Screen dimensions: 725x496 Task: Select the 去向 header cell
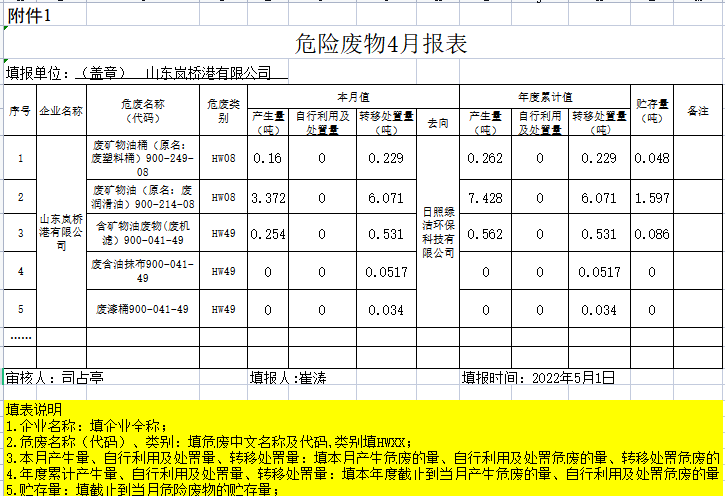(x=438, y=123)
